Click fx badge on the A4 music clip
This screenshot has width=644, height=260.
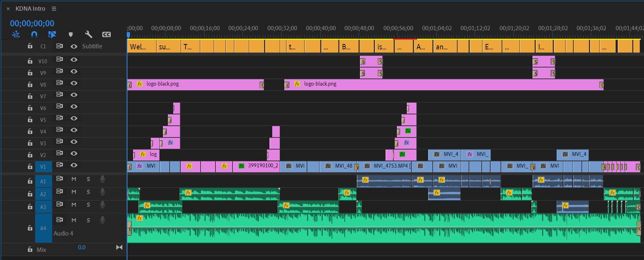(x=140, y=218)
